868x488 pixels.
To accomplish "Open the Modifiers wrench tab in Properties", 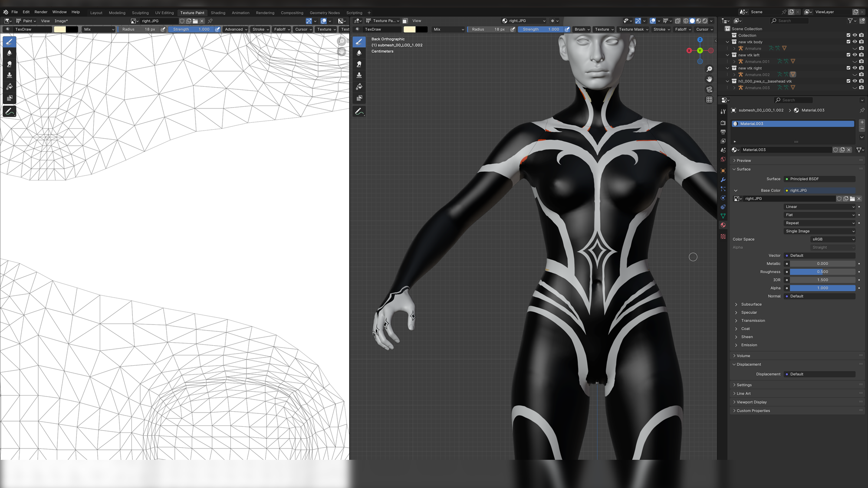I will click(723, 180).
